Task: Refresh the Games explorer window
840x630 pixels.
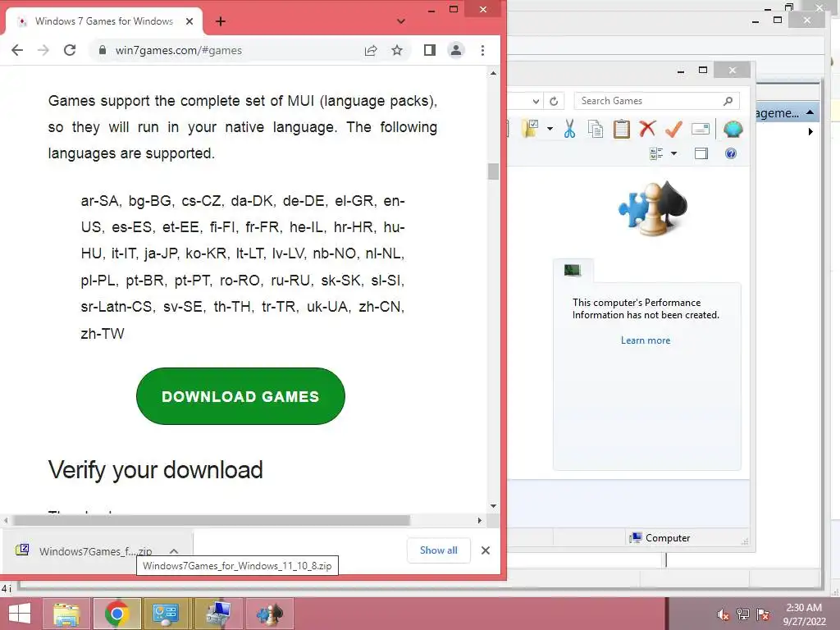Action: pyautogui.click(x=554, y=101)
